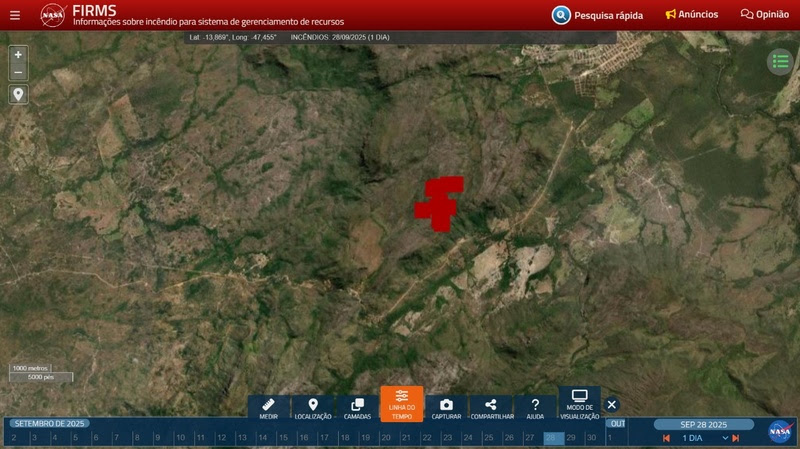The width and height of the screenshot is (800, 449).
Task: Open Ajuda help
Action: coord(535,405)
